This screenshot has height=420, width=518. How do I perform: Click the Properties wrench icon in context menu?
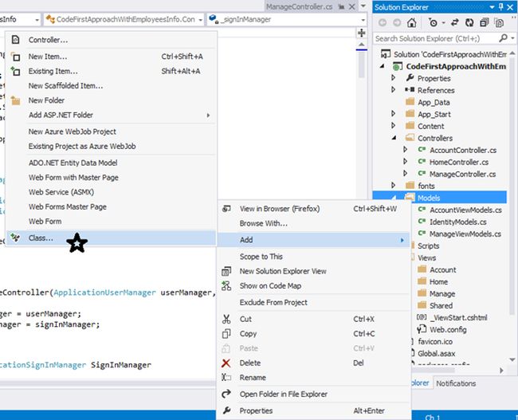(x=226, y=410)
